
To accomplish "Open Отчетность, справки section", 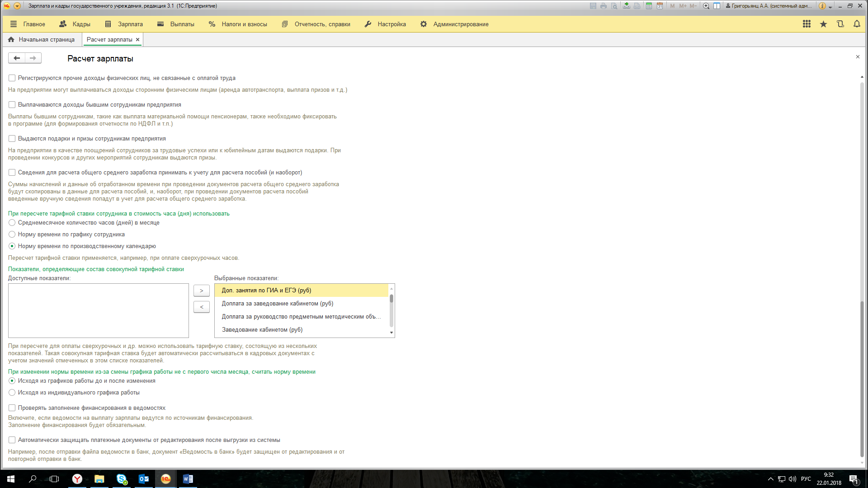I will [x=316, y=24].
